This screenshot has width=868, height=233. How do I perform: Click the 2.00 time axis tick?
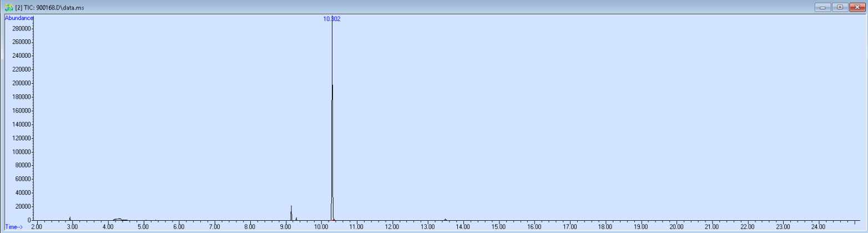(x=37, y=227)
